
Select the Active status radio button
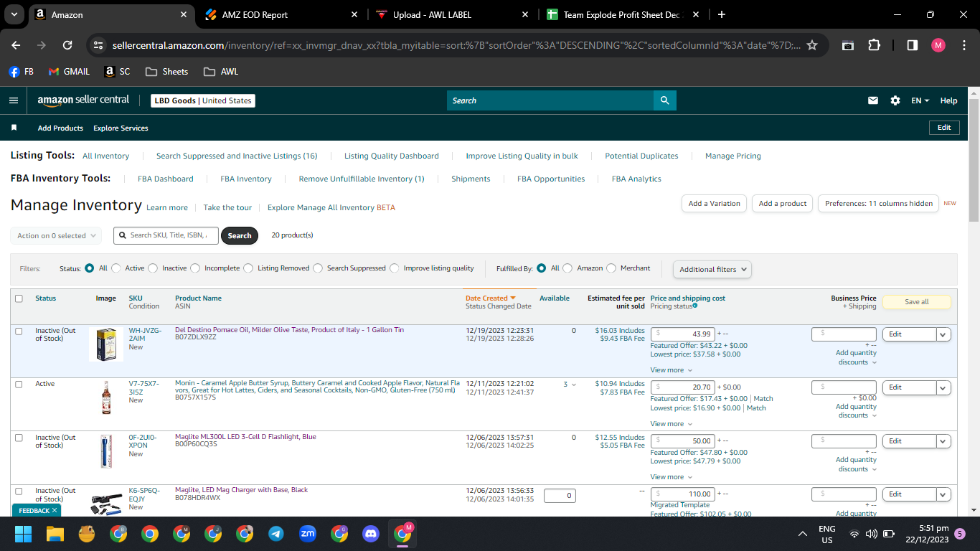coord(116,268)
